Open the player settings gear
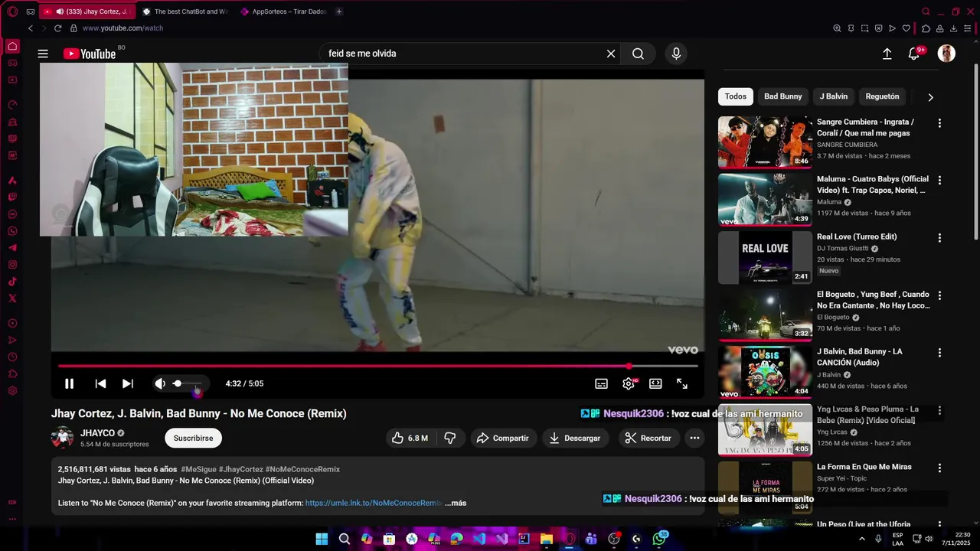 629,383
